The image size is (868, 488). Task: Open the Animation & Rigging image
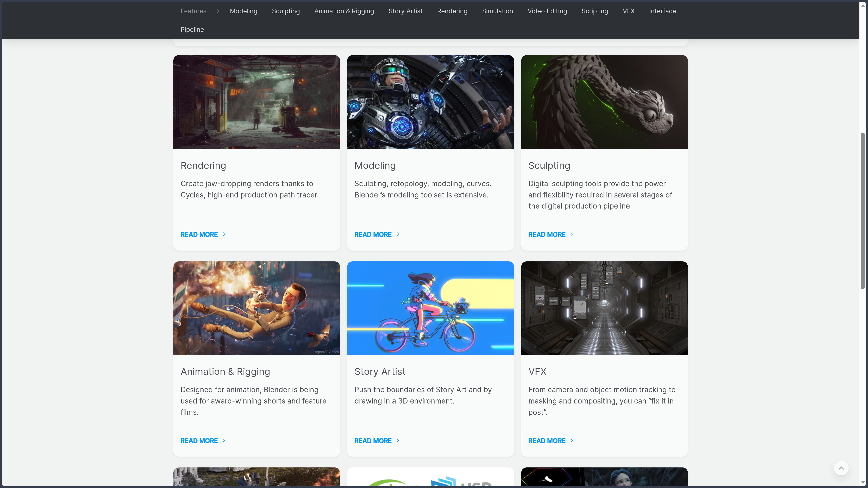point(256,308)
